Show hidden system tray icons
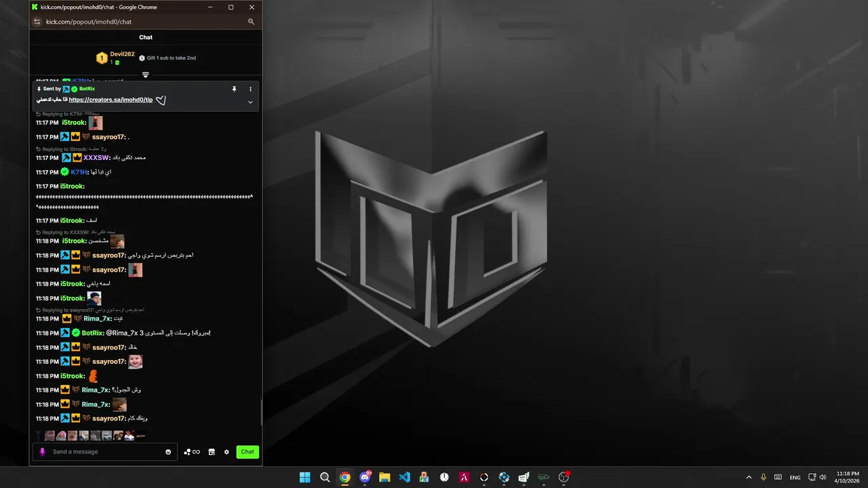Viewport: 868px width, 488px height. coord(749,477)
